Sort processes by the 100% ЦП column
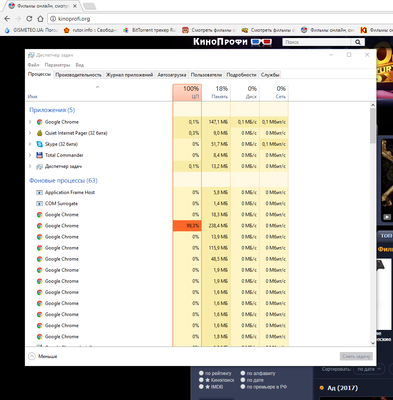The width and height of the screenshot is (393, 400). tap(187, 92)
